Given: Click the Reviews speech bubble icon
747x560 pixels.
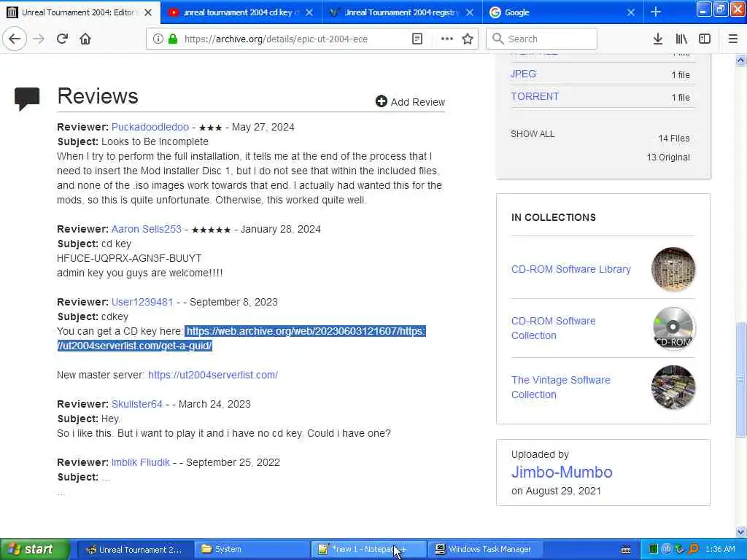Looking at the screenshot, I should (x=27, y=98).
